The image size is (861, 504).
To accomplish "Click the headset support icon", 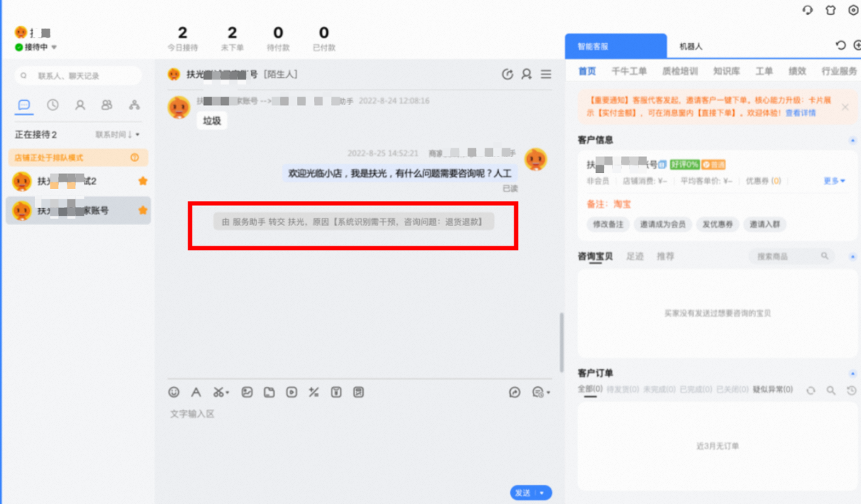I will (808, 10).
